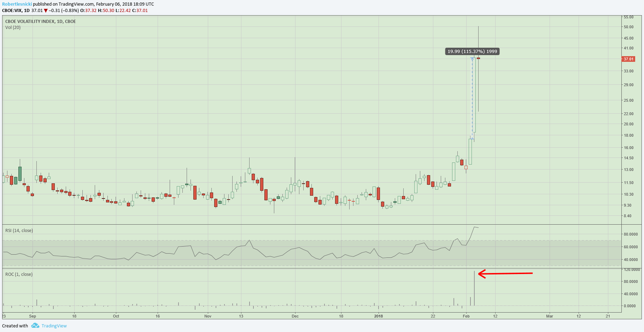Click the 14.50 price axis label
This screenshot has width=644, height=332.
tap(628, 158)
